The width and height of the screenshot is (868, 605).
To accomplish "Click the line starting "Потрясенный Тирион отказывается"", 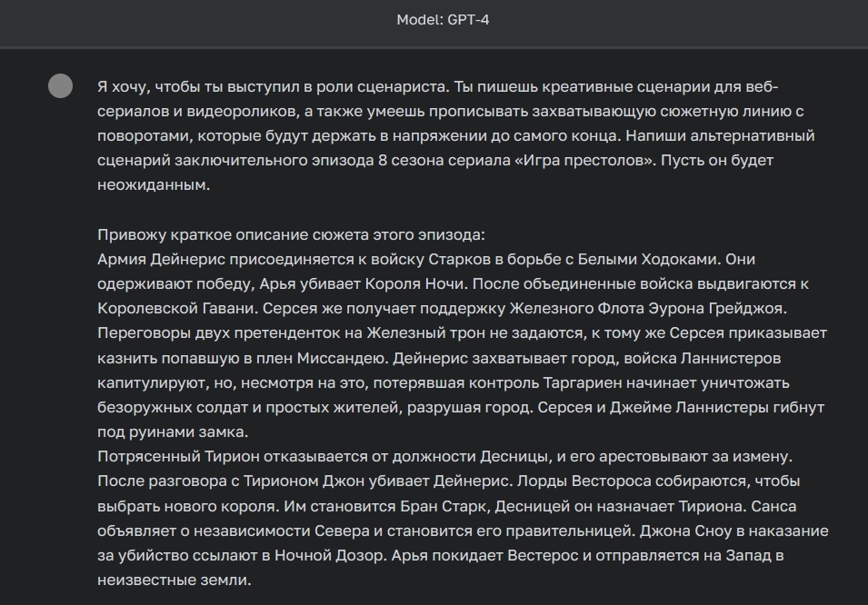I will coord(445,457).
